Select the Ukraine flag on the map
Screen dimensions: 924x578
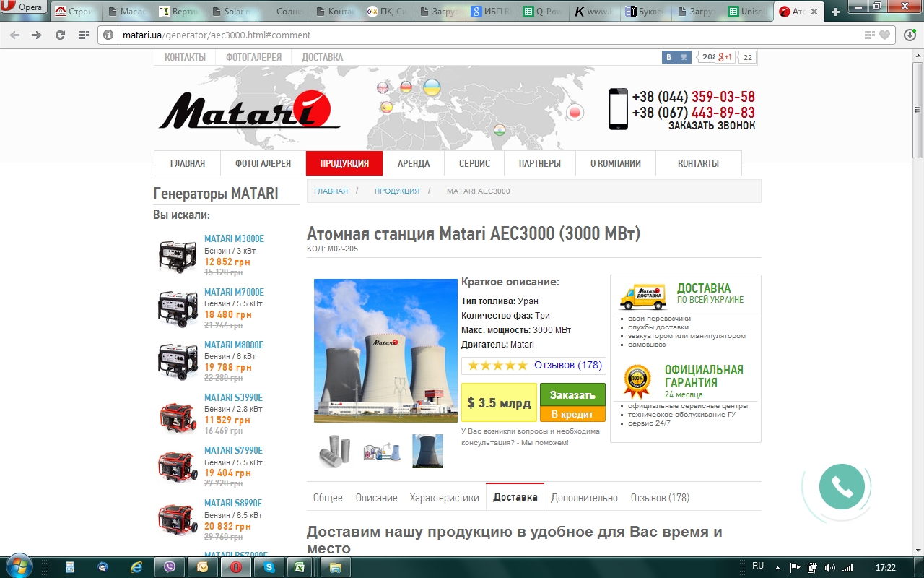coord(432,88)
